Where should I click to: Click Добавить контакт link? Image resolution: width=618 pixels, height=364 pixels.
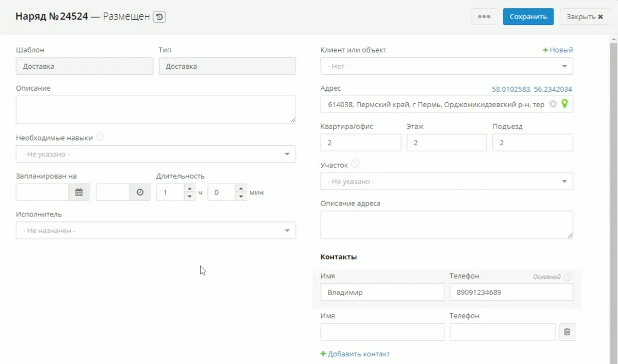[355, 354]
